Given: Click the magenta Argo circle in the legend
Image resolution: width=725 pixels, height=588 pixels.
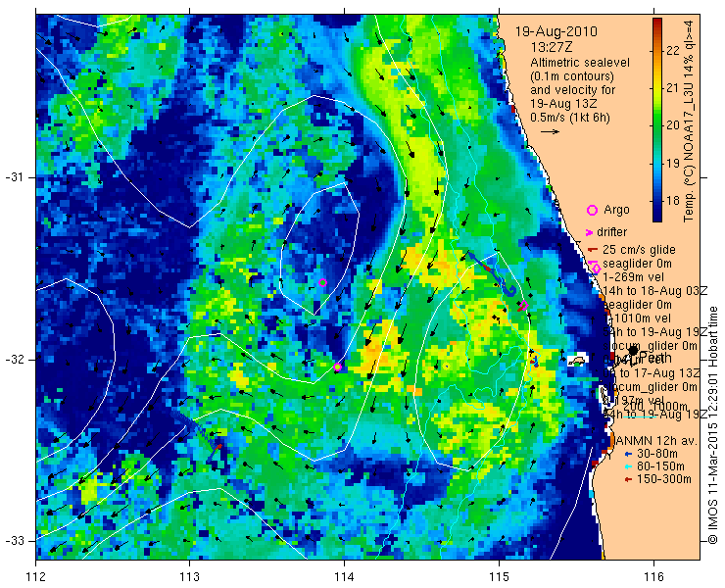Looking at the screenshot, I should (x=592, y=210).
